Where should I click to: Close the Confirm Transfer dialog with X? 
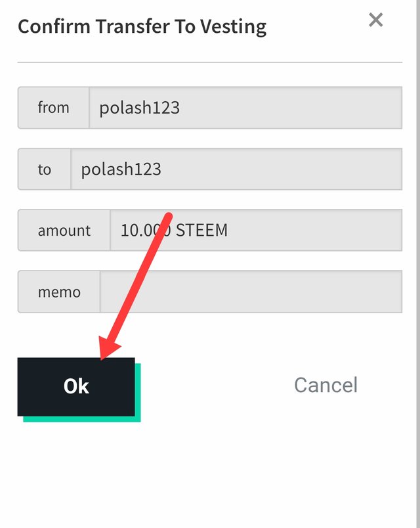tap(375, 20)
